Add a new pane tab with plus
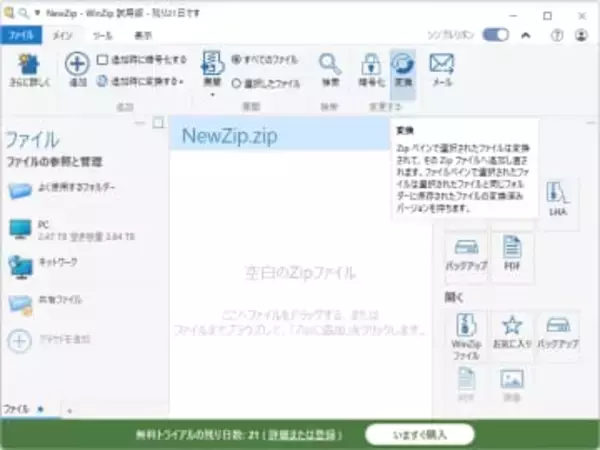This screenshot has width=600, height=450. pos(69,411)
